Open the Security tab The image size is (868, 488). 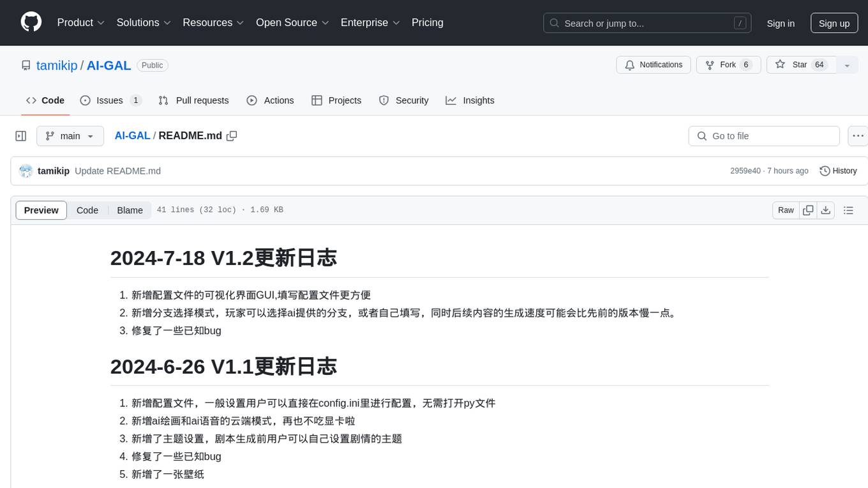tap(404, 100)
